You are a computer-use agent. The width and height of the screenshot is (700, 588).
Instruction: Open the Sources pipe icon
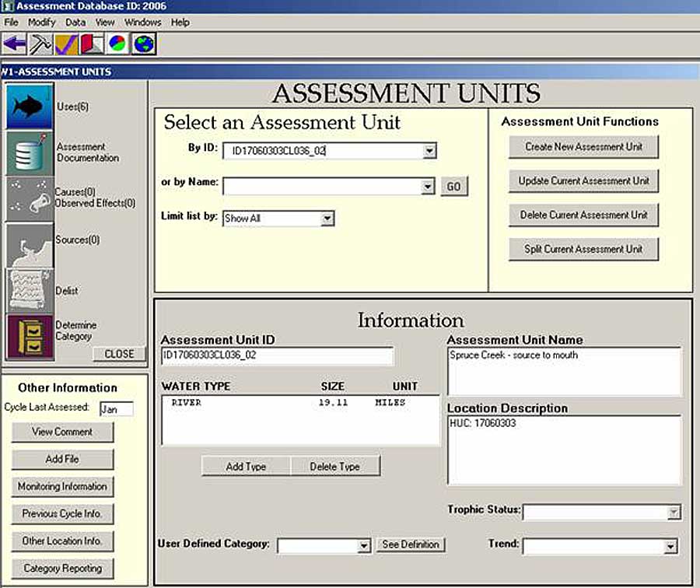coord(30,245)
